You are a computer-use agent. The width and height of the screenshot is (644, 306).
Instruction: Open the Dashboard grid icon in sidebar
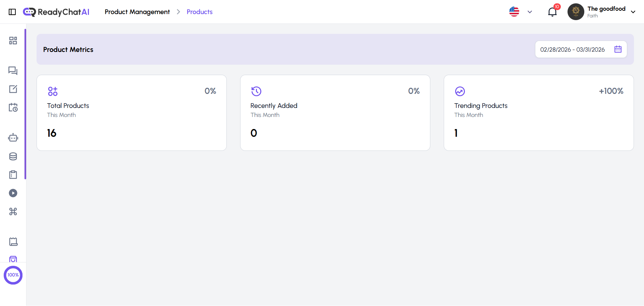pyautogui.click(x=13, y=40)
